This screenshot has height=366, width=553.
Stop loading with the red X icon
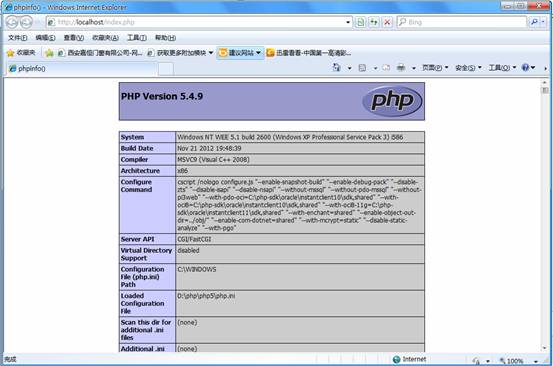click(387, 22)
